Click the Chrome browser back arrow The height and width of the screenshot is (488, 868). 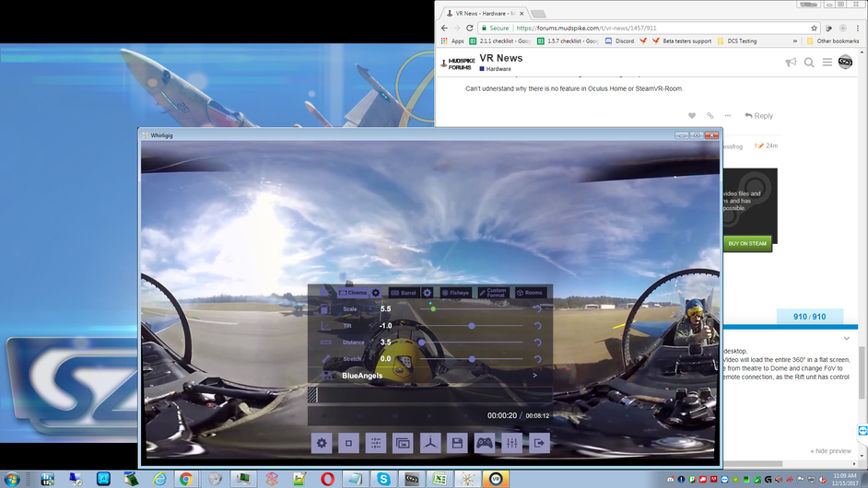[x=444, y=29]
